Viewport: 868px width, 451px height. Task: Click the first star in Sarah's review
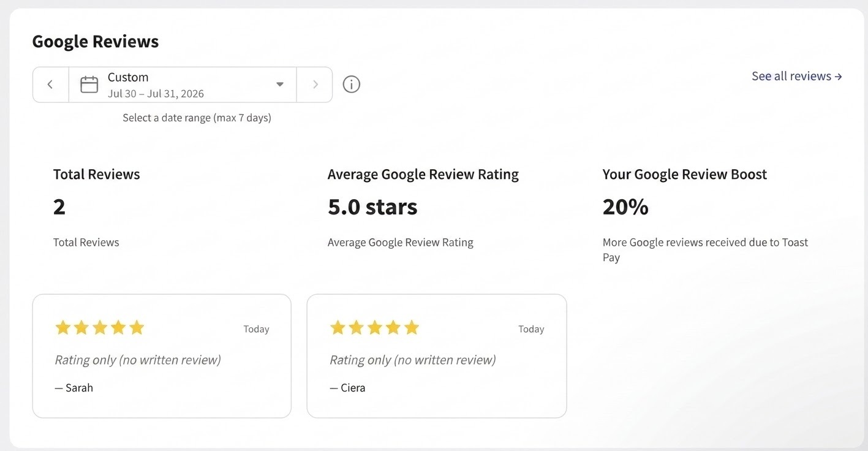point(63,328)
